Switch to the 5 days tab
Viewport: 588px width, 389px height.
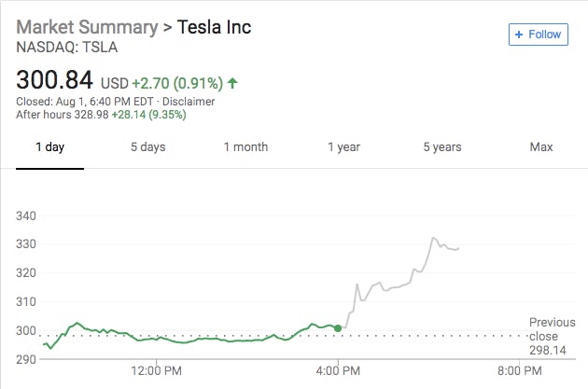coord(147,147)
